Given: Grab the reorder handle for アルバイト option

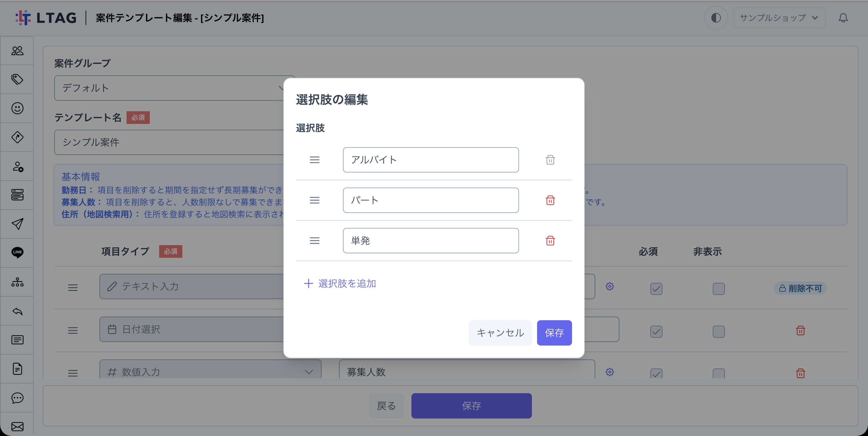Looking at the screenshot, I should click(x=314, y=160).
